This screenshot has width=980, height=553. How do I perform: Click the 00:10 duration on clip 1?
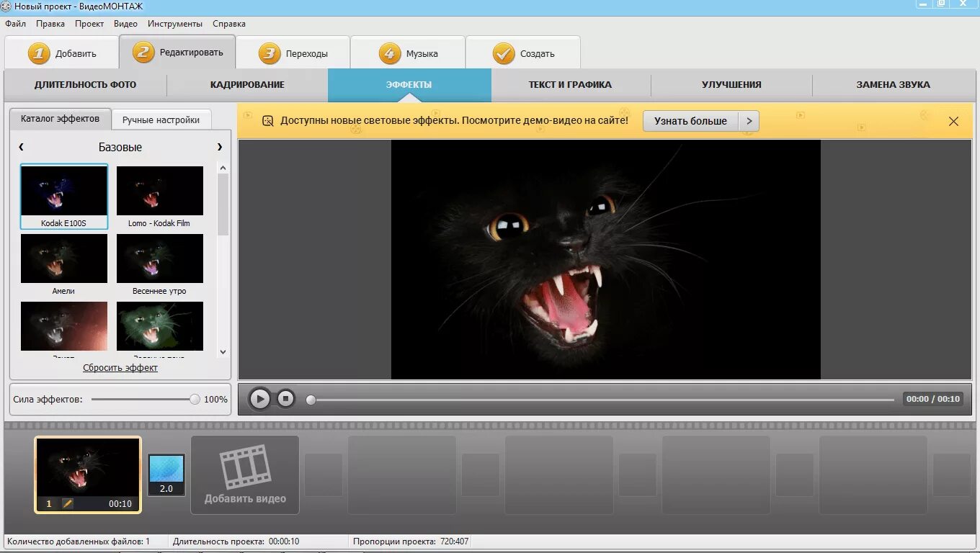(120, 504)
